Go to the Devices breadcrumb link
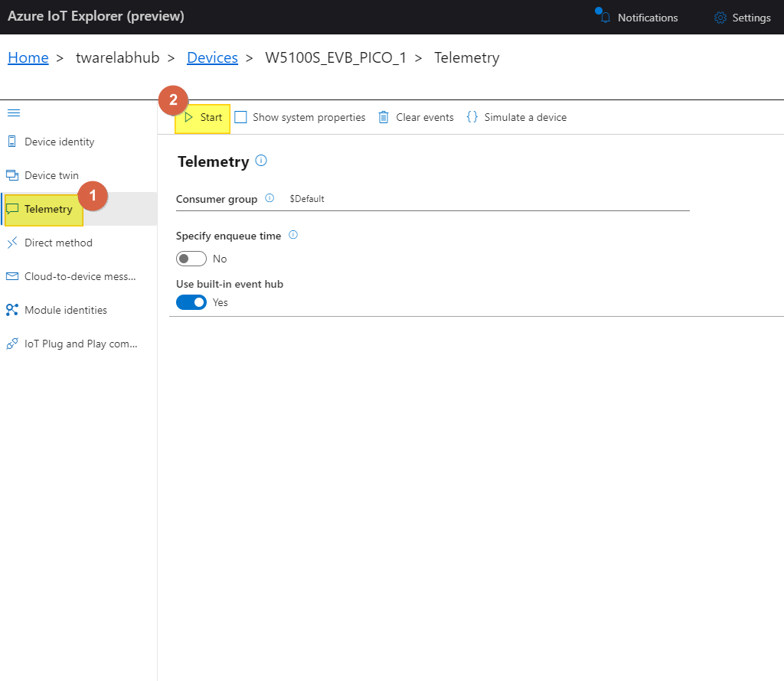This screenshot has width=784, height=681. coord(213,57)
